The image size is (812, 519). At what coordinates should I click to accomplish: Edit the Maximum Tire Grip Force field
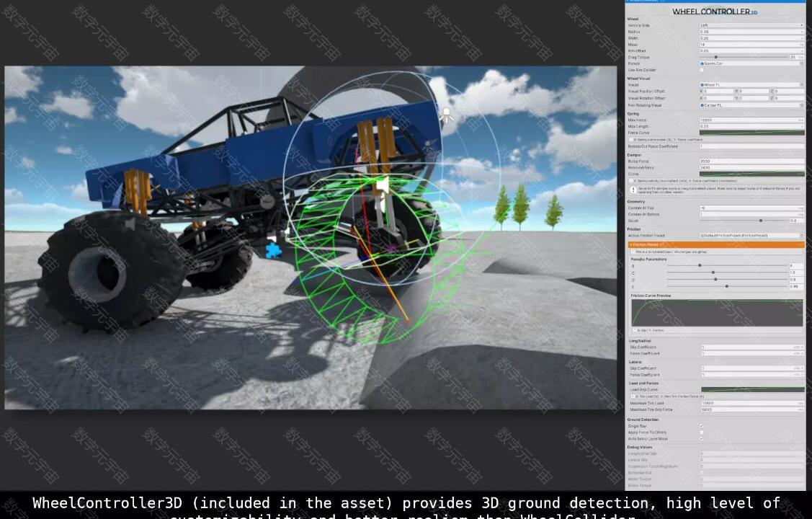(752, 409)
